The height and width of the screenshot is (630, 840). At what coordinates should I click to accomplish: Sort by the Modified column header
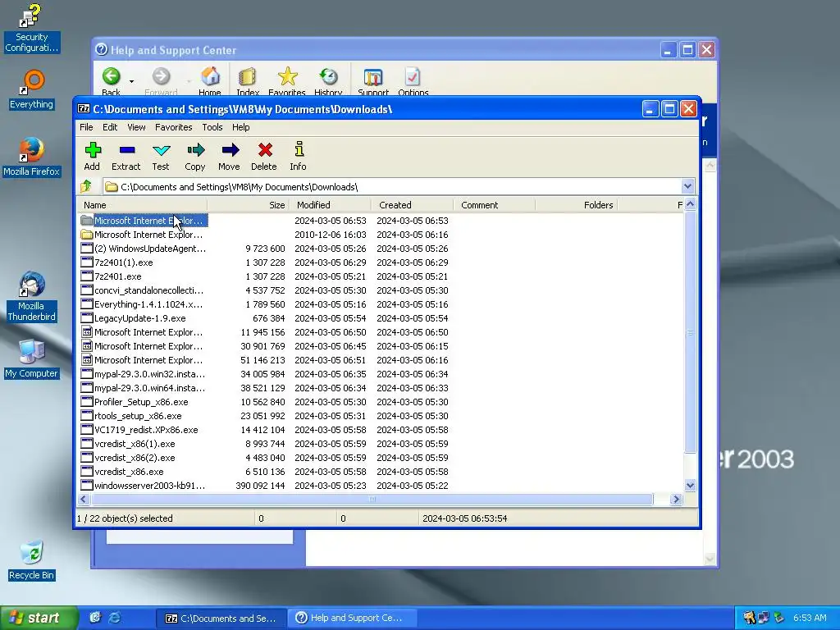[330, 204]
